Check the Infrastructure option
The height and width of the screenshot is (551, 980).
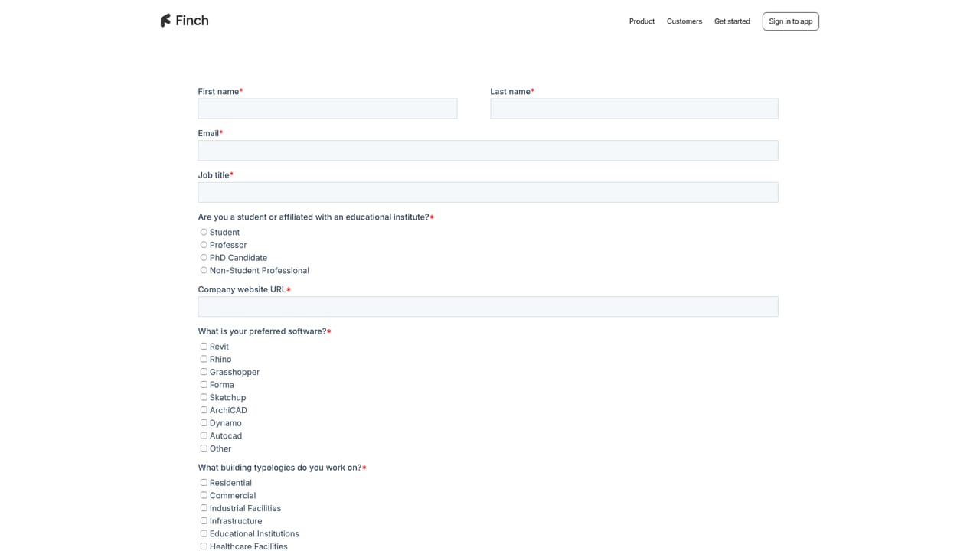coord(204,520)
